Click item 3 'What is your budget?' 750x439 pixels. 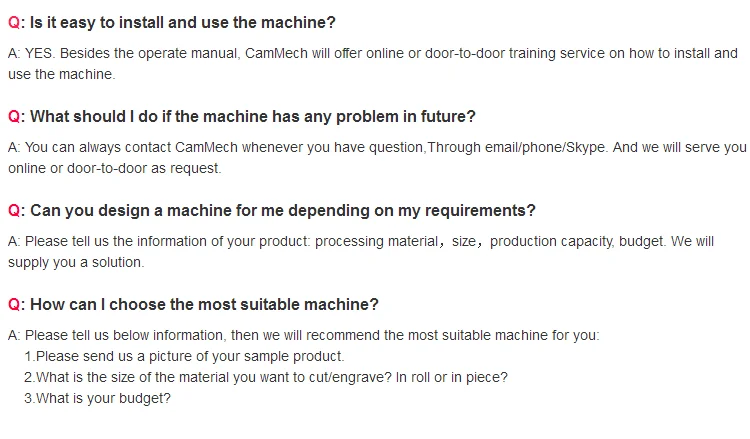(x=98, y=397)
